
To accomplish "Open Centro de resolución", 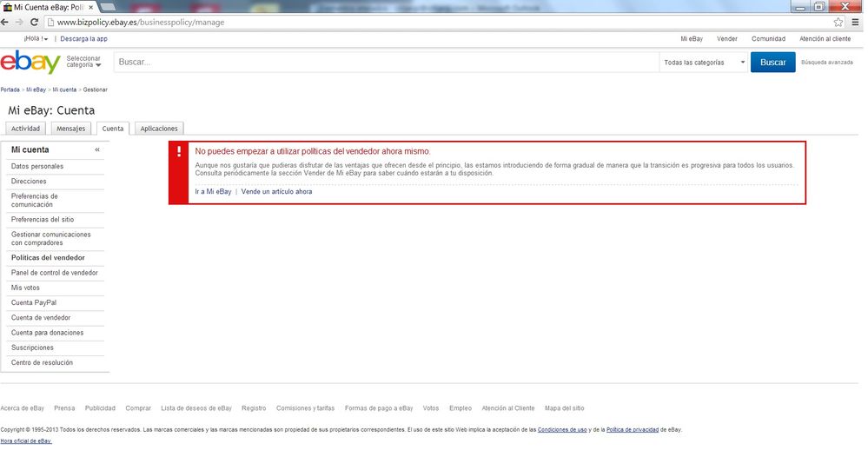I will (42, 361).
